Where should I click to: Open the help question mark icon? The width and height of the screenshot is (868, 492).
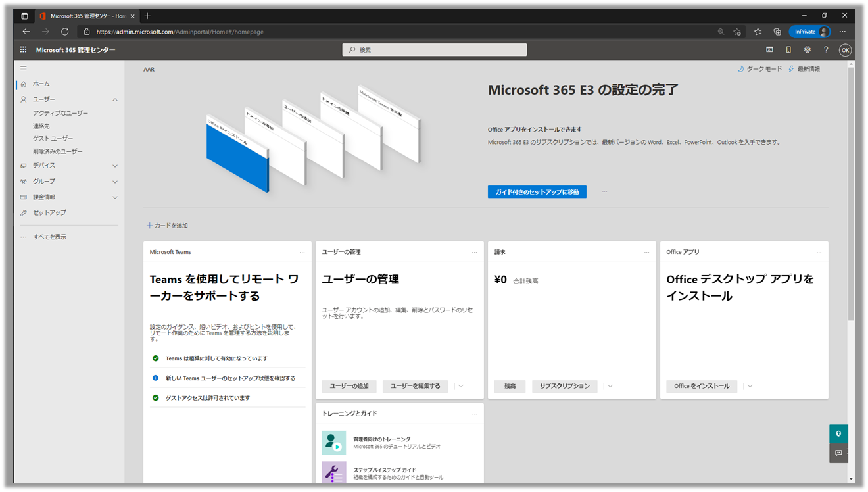[826, 49]
